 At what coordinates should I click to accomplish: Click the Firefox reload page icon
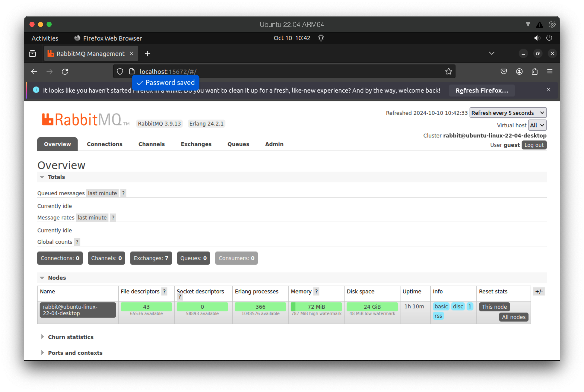pyautogui.click(x=65, y=72)
